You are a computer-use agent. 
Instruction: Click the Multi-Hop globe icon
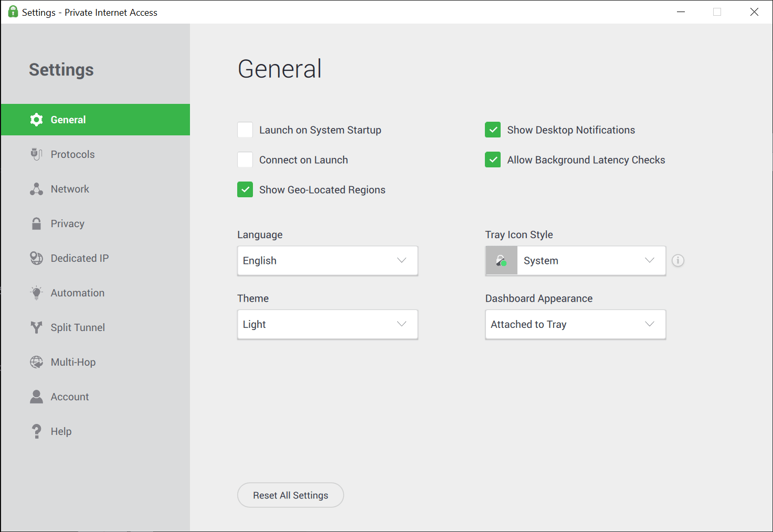[36, 362]
